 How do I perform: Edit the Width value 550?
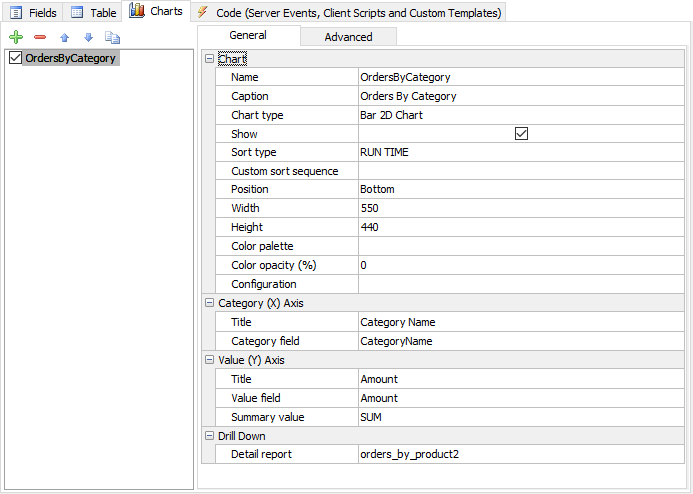tap(521, 208)
